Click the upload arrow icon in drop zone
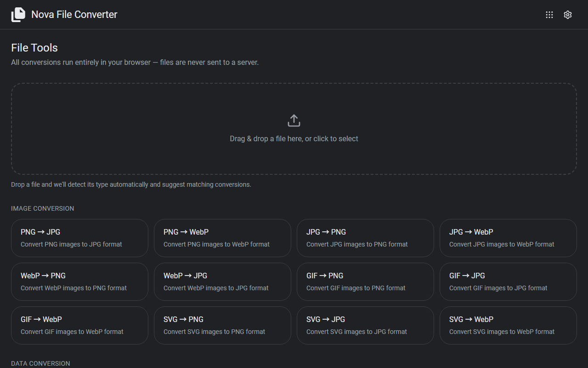This screenshot has width=588, height=368. point(294,121)
